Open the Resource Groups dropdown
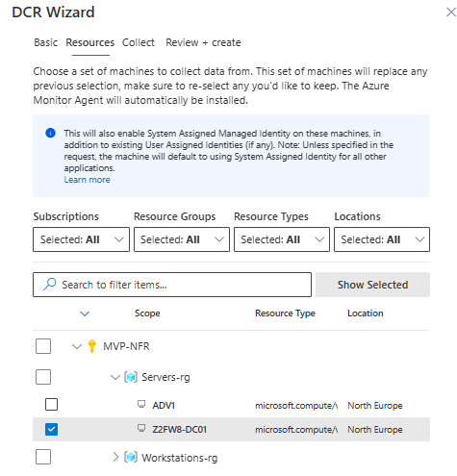 pyautogui.click(x=182, y=239)
